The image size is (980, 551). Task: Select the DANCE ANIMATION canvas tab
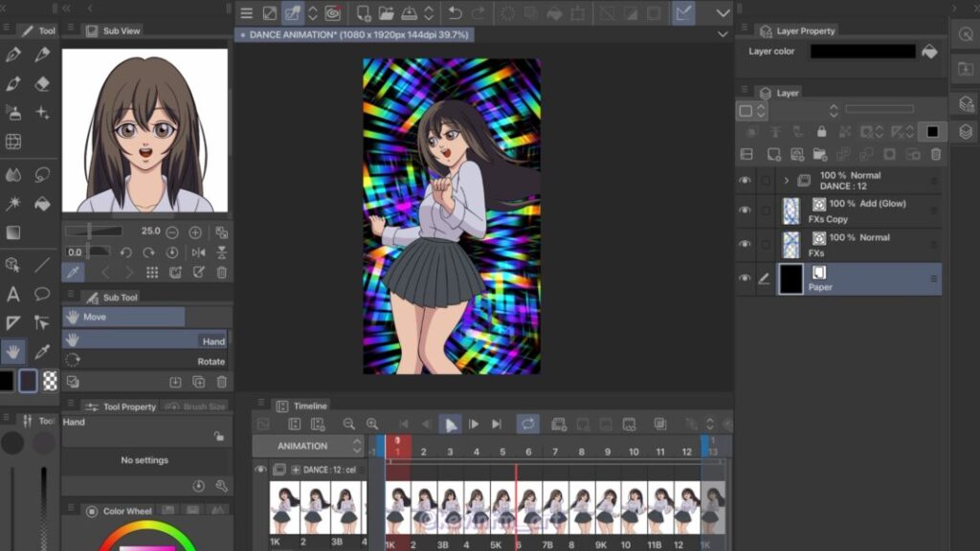click(x=354, y=35)
